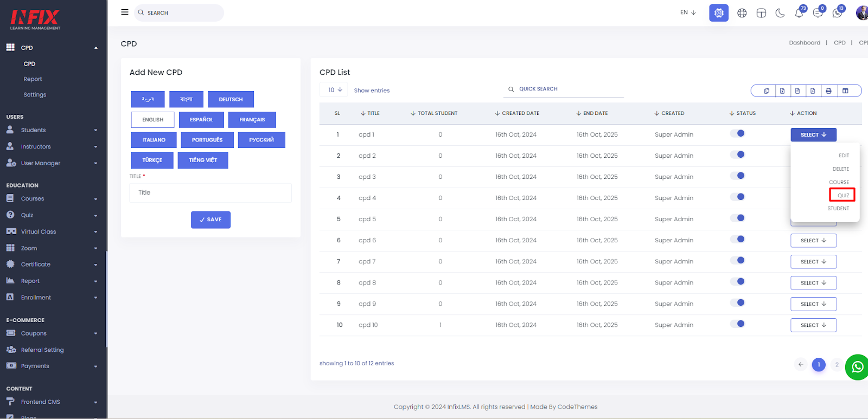The height and width of the screenshot is (419, 868).
Task: Expand the Enrollment sidebar menu
Action: coord(52,298)
